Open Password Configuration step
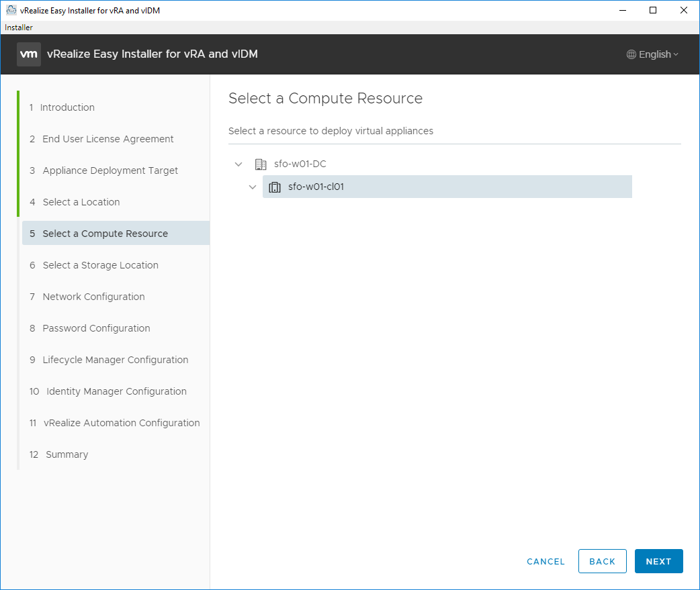 [90, 328]
